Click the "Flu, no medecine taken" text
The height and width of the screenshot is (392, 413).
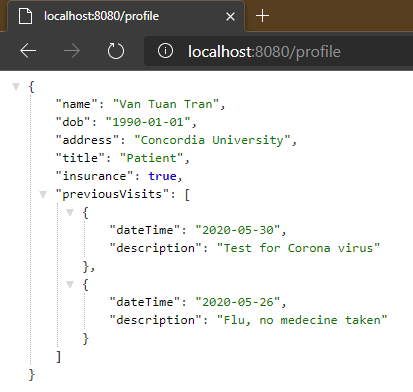302,320
